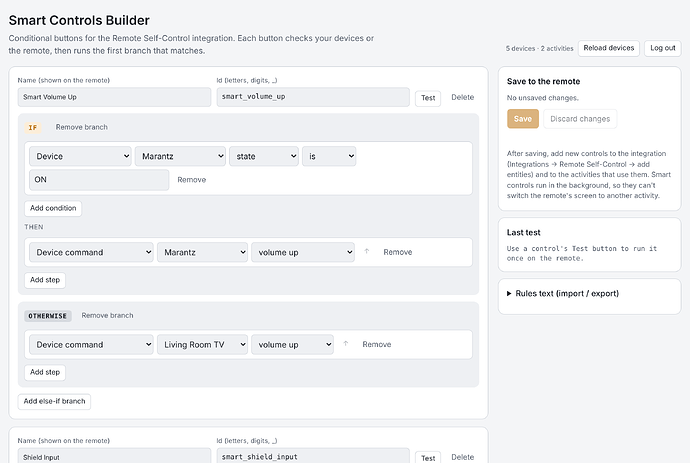Test the Shield Input control

point(428,458)
